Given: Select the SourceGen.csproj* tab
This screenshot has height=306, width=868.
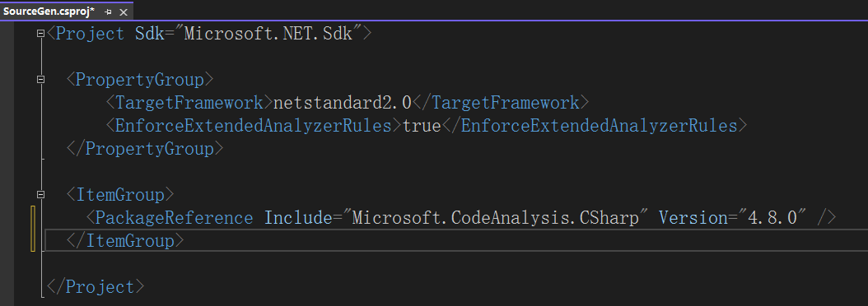Looking at the screenshot, I should click(49, 11).
